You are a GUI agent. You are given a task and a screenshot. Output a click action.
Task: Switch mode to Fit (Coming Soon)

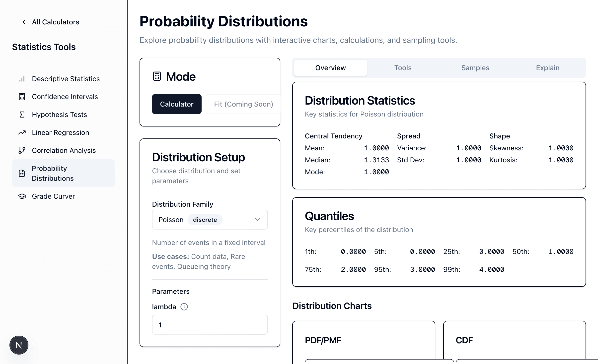pos(243,104)
